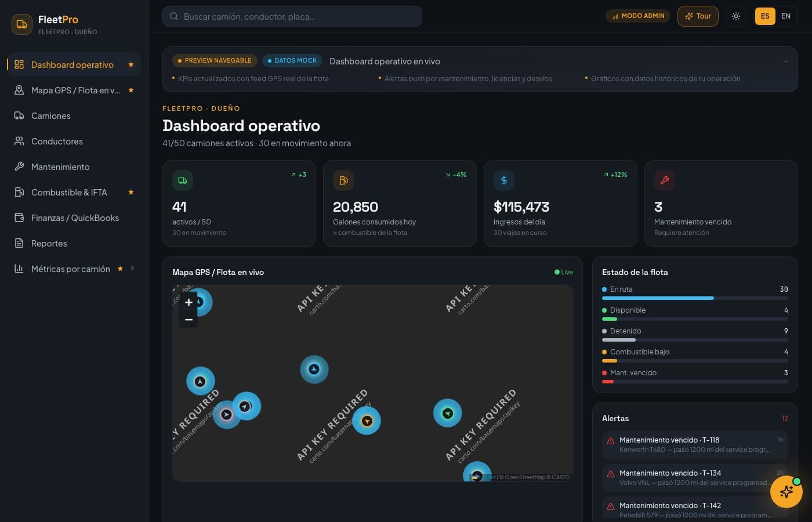This screenshot has width=812, height=522.
Task: Go to Camiones section
Action: pyautogui.click(x=74, y=115)
